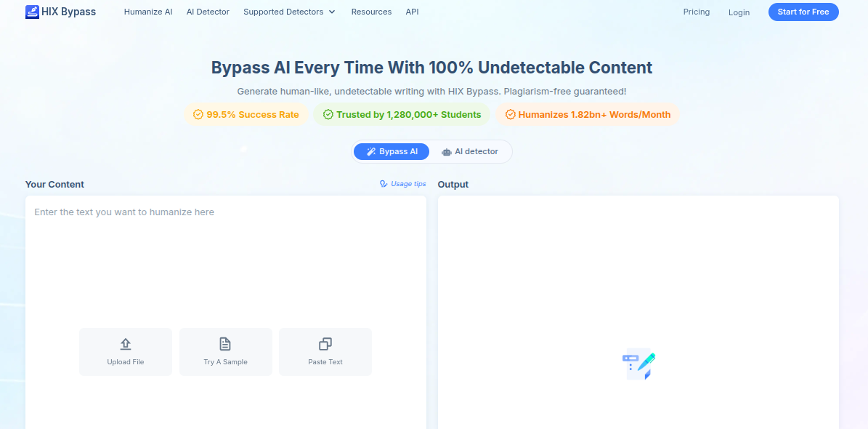The width and height of the screenshot is (868, 429).
Task: Click the pencil illustration in Output panel
Action: [638, 365]
